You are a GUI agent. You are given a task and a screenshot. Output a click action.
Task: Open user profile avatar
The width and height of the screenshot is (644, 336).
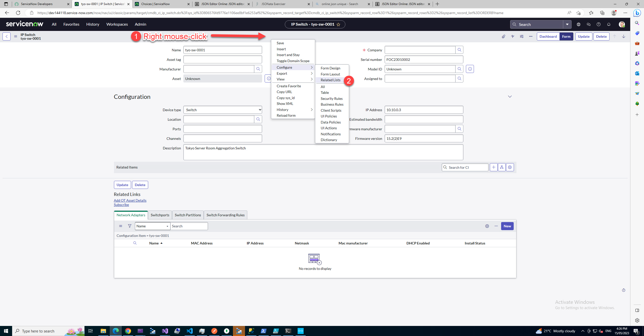[622, 24]
